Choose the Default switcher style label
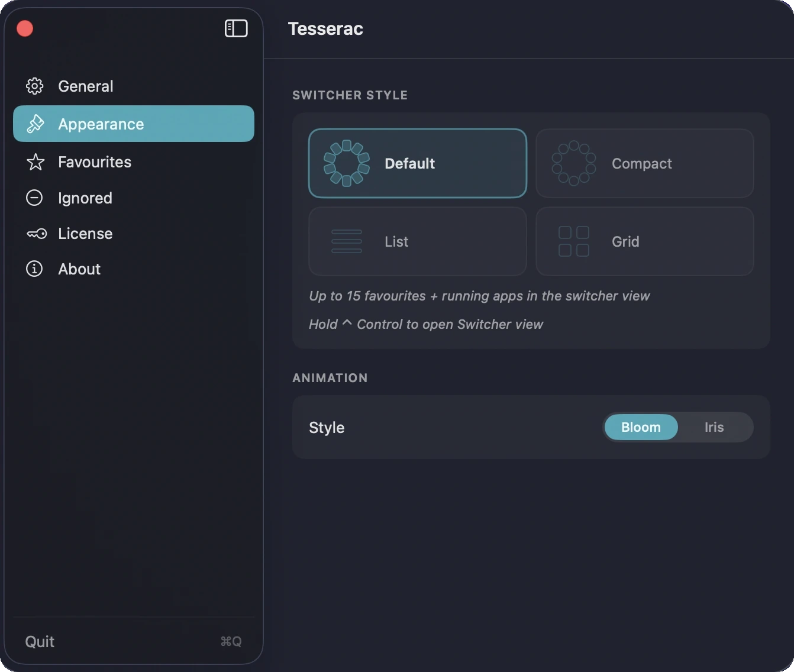The height and width of the screenshot is (672, 794). [409, 163]
